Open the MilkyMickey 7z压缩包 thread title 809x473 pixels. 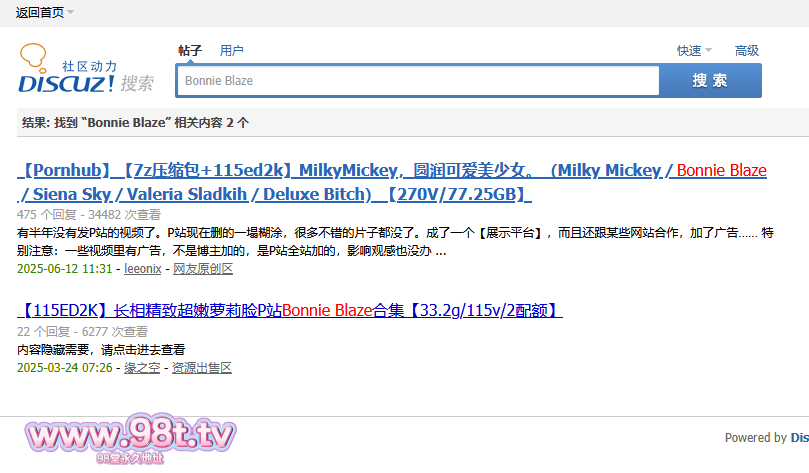[392, 182]
